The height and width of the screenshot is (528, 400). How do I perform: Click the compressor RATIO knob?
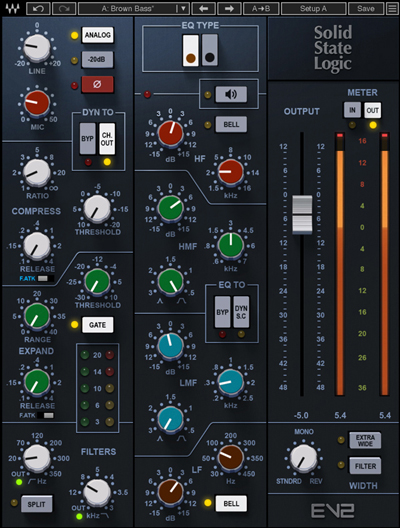point(37,173)
